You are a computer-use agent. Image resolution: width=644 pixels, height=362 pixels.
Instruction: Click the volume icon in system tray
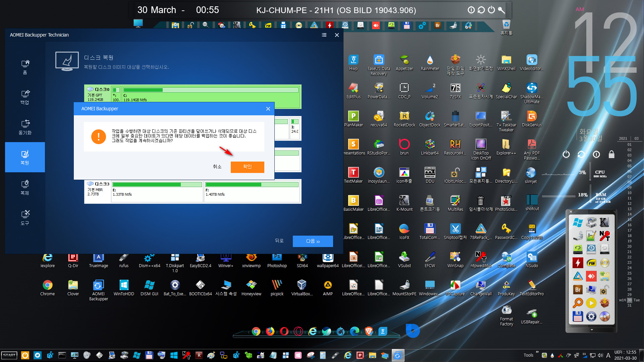[x=600, y=355]
